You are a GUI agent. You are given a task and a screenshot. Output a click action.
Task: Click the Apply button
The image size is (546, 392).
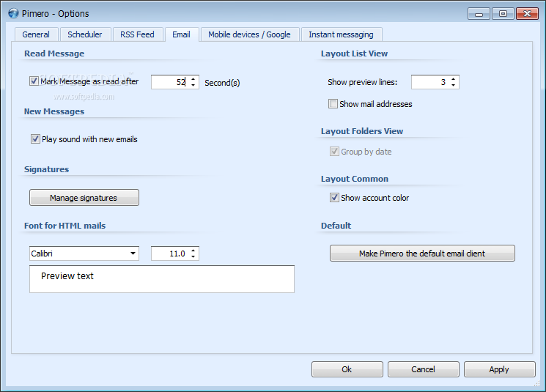499,369
